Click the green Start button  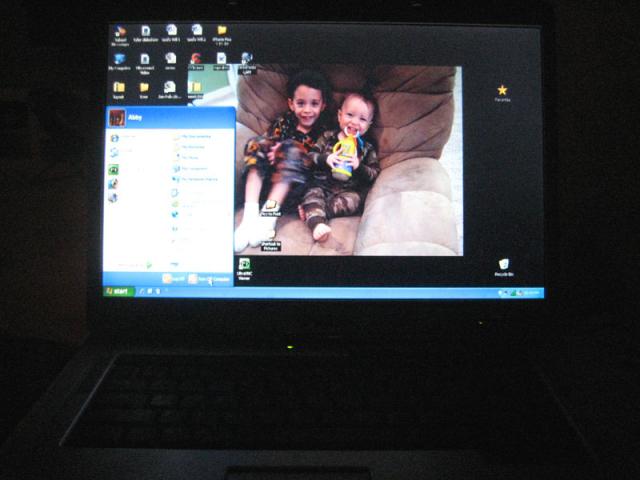[119, 291]
